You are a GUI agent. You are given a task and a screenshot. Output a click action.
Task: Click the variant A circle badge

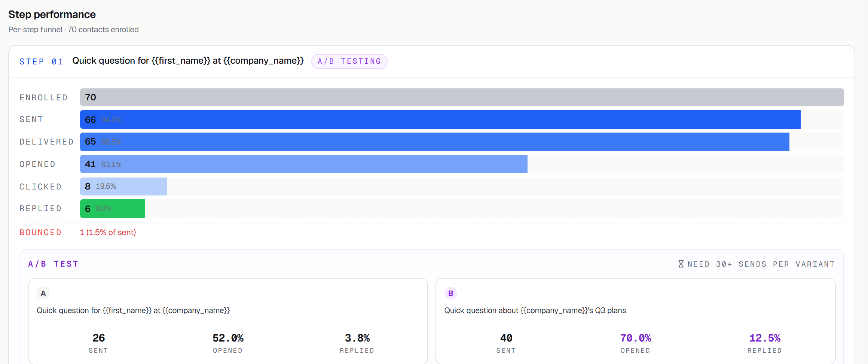point(43,293)
